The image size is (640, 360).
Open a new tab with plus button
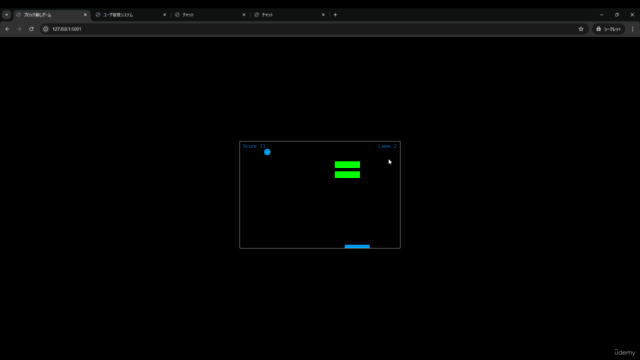click(335, 15)
